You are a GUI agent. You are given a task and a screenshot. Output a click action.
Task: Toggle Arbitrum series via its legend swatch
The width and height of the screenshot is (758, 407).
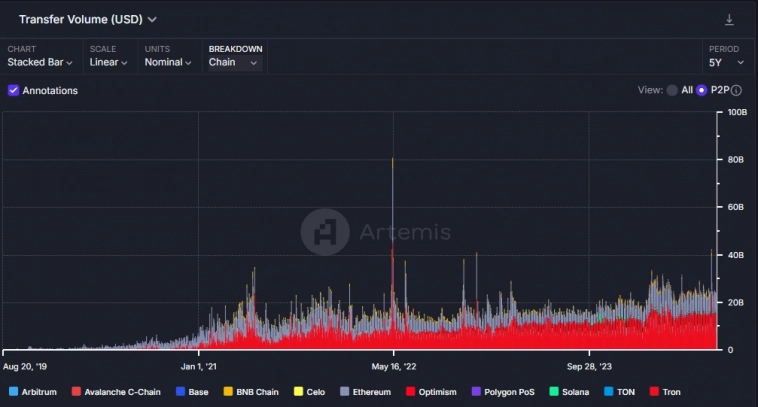click(x=14, y=392)
